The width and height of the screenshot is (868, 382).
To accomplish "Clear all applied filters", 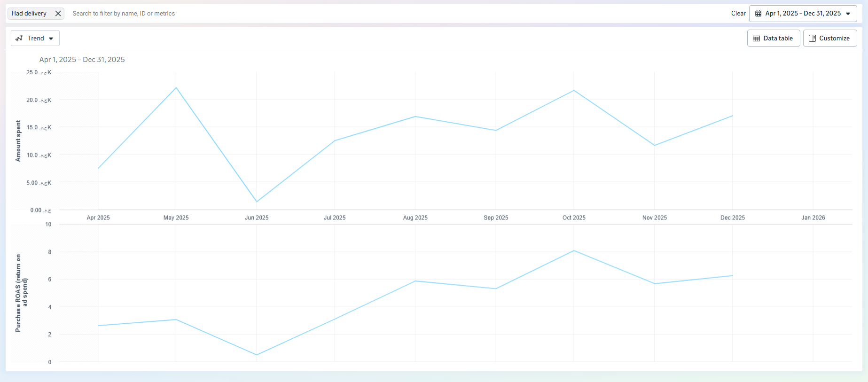I will pyautogui.click(x=738, y=14).
